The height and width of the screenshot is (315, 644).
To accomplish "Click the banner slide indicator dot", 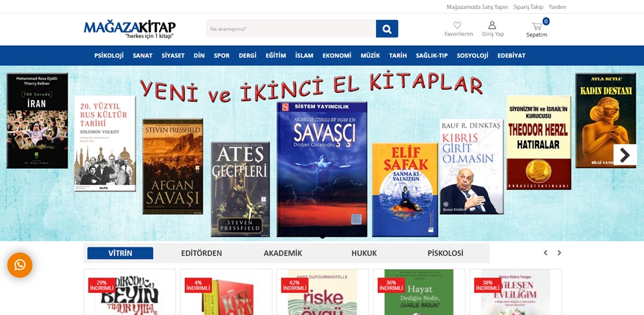I will pos(323,236).
